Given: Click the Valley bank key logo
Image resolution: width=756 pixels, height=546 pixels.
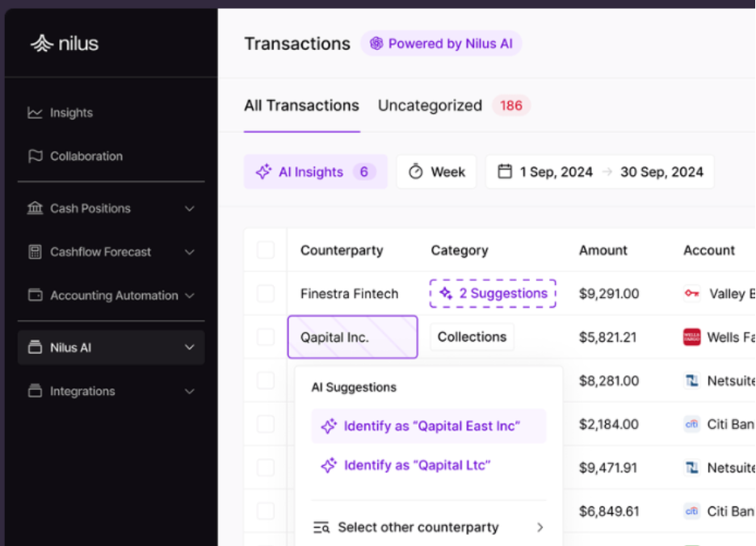Looking at the screenshot, I should pos(692,293).
